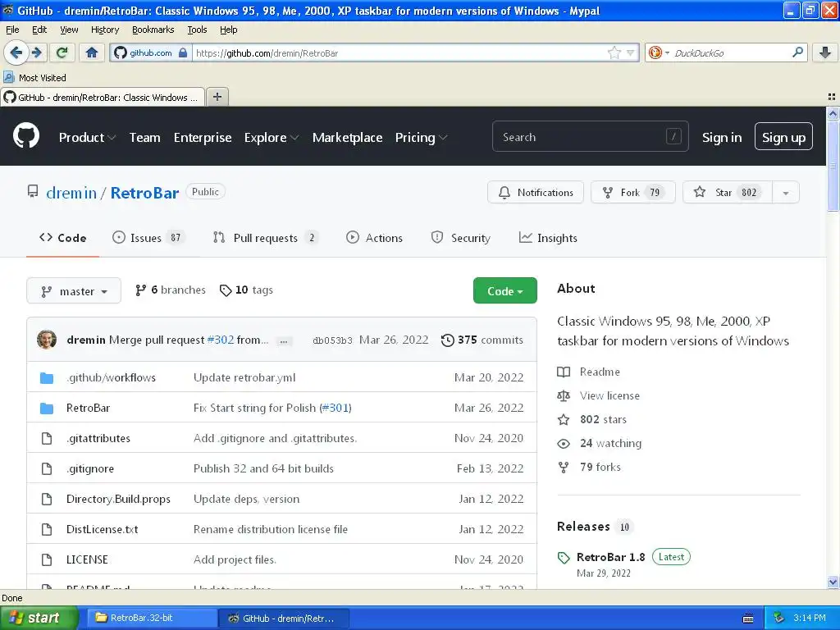Open the Downloads arrow icon
This screenshot has width=840, height=630.
tap(825, 52)
